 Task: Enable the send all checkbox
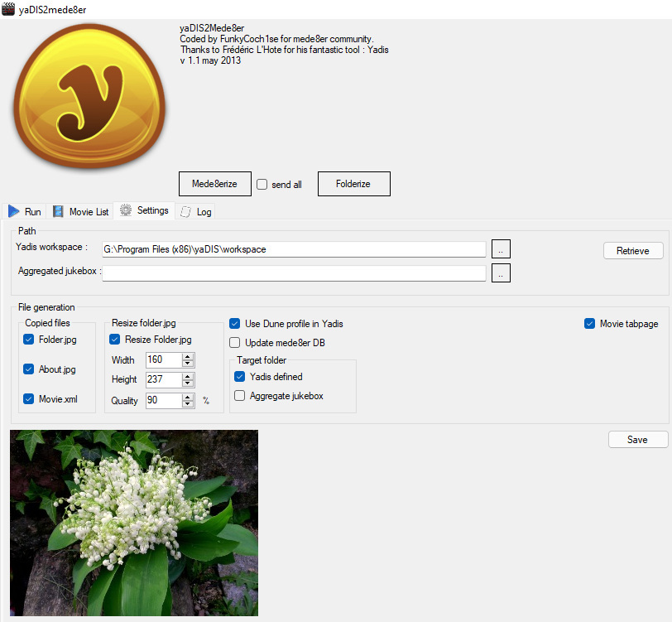(x=262, y=184)
